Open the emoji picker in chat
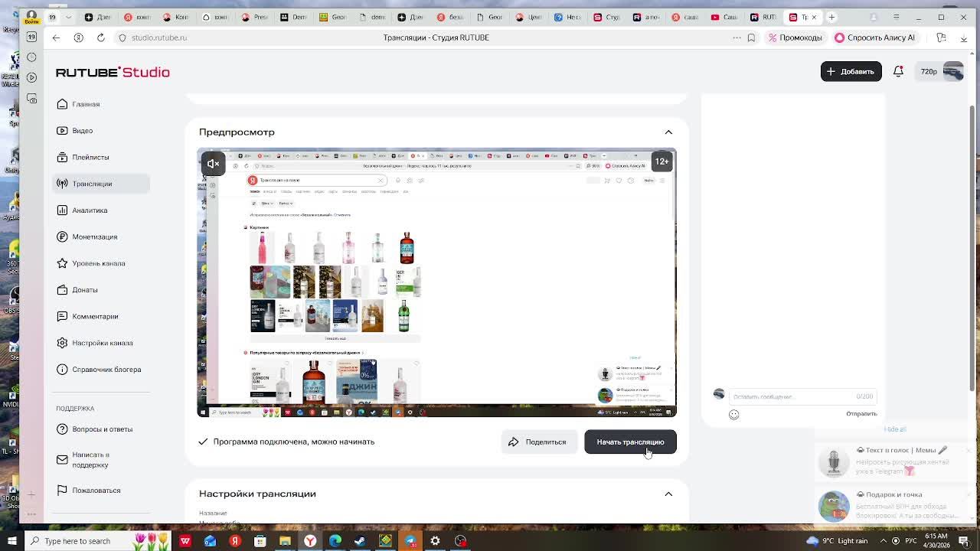The height and width of the screenshot is (551, 980). pyautogui.click(x=733, y=415)
